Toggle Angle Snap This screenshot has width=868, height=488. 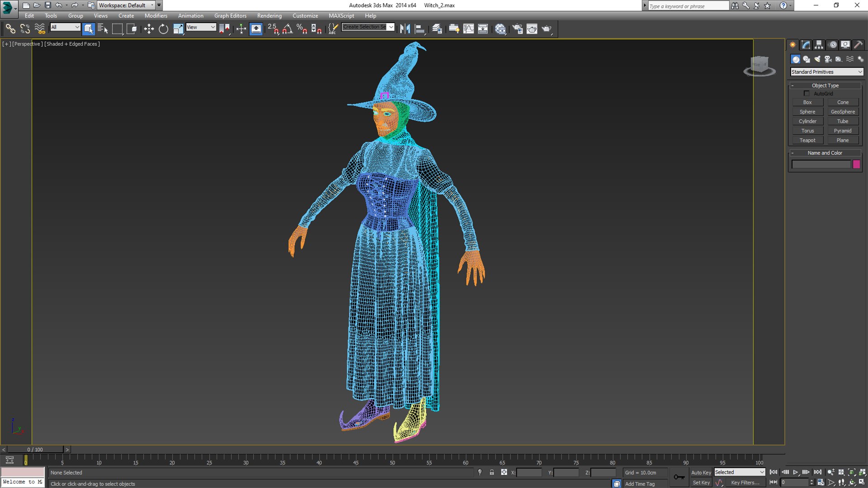click(288, 29)
